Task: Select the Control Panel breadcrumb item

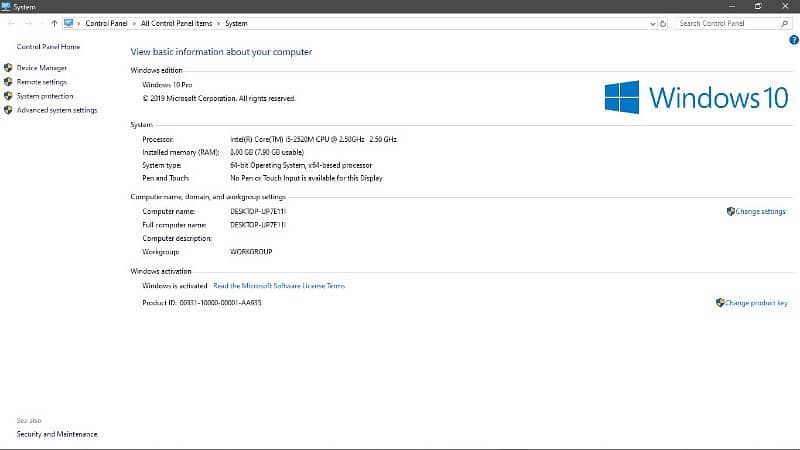Action: (106, 22)
